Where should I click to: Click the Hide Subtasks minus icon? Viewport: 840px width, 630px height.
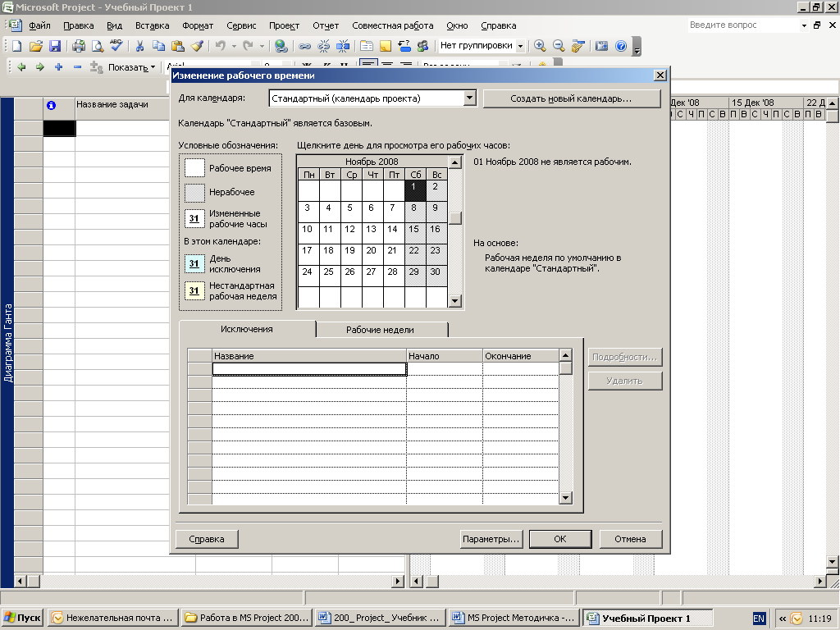pos(77,67)
